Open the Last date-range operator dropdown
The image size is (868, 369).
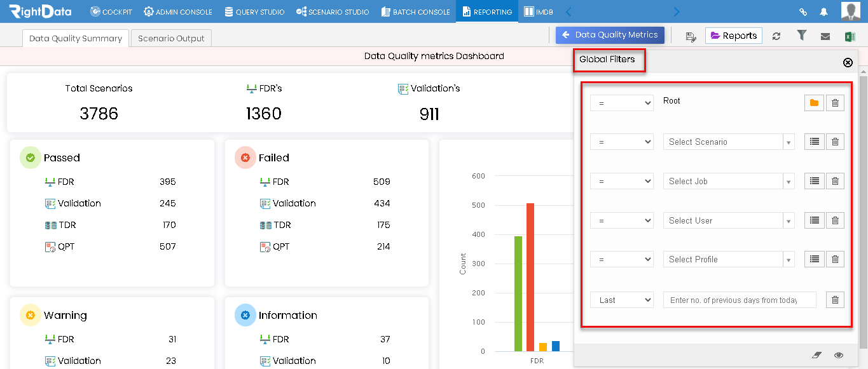pyautogui.click(x=622, y=300)
